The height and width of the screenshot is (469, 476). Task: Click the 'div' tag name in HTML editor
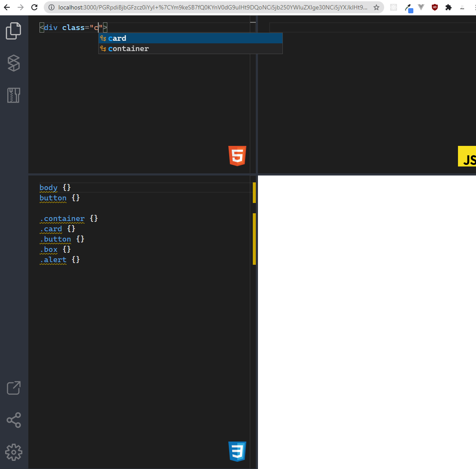[x=51, y=27]
